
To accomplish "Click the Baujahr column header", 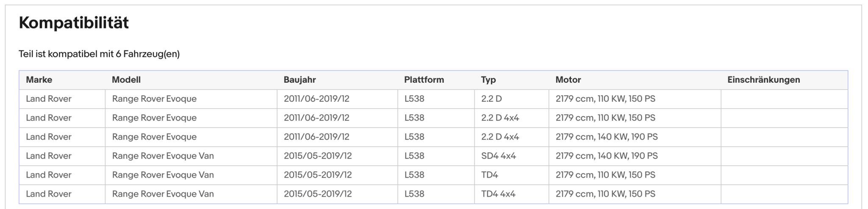I will 300,80.
